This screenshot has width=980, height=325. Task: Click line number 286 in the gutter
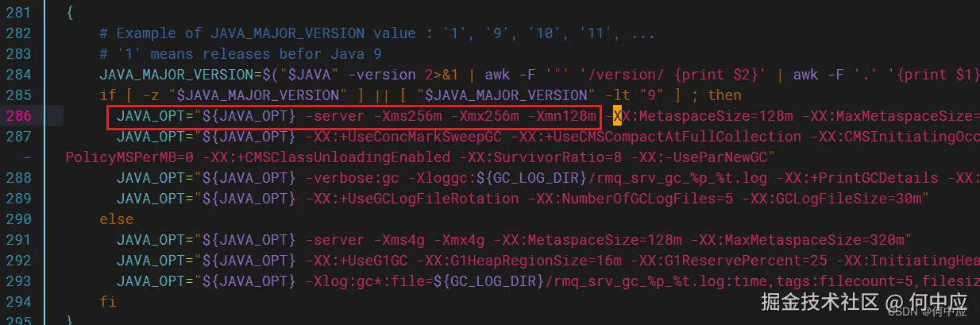coord(18,116)
